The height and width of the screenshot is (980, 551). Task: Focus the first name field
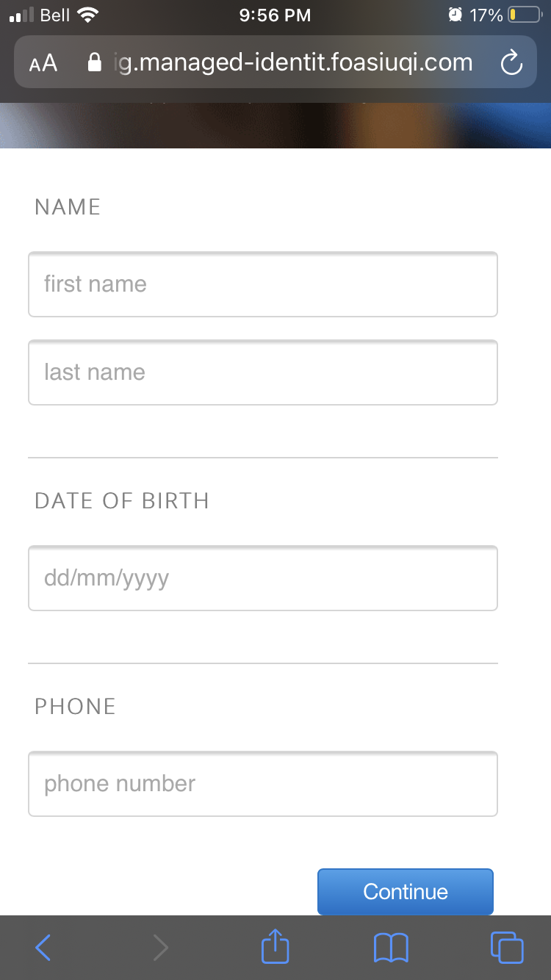click(x=263, y=284)
